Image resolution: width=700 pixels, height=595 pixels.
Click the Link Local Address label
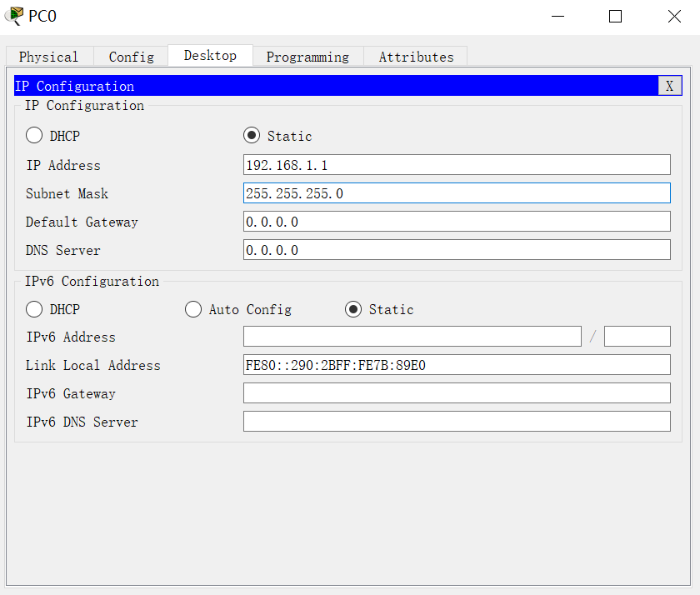92,365
